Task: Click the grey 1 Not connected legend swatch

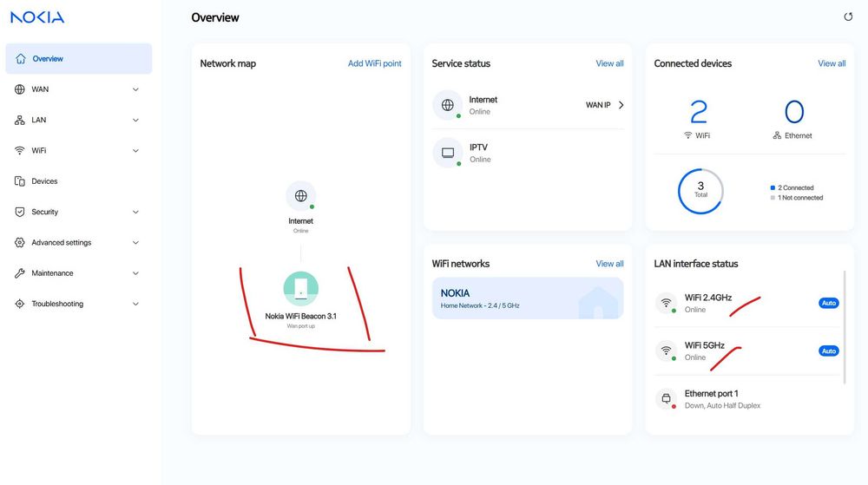Action: click(773, 198)
